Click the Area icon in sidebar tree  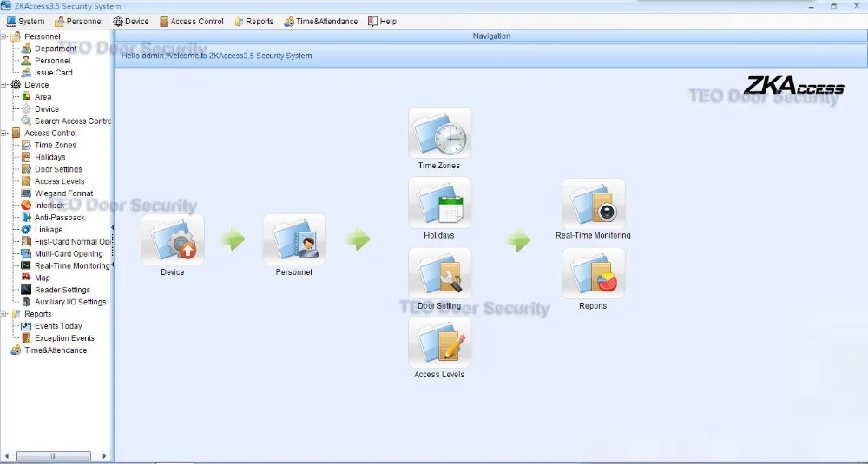click(x=26, y=97)
